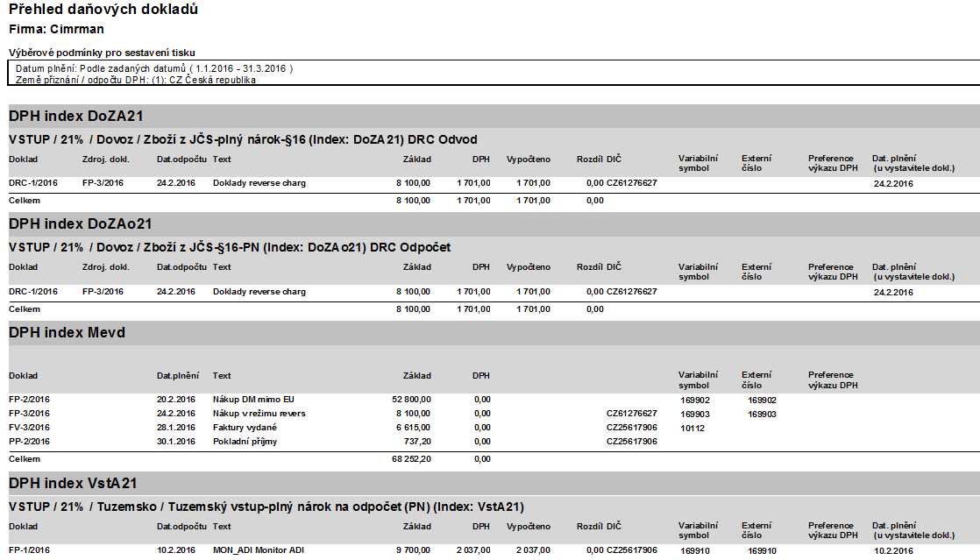
Task: Open document PP-2/2016 row
Action: [x=29, y=442]
